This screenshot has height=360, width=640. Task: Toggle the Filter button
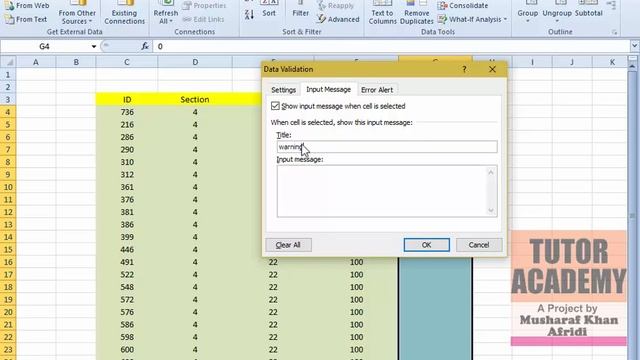point(300,10)
